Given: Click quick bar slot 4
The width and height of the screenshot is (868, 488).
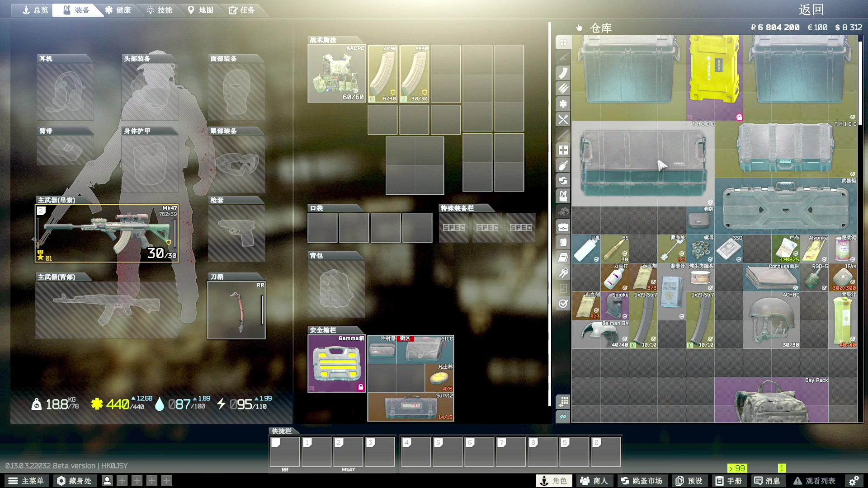Looking at the screenshot, I should coord(415,451).
